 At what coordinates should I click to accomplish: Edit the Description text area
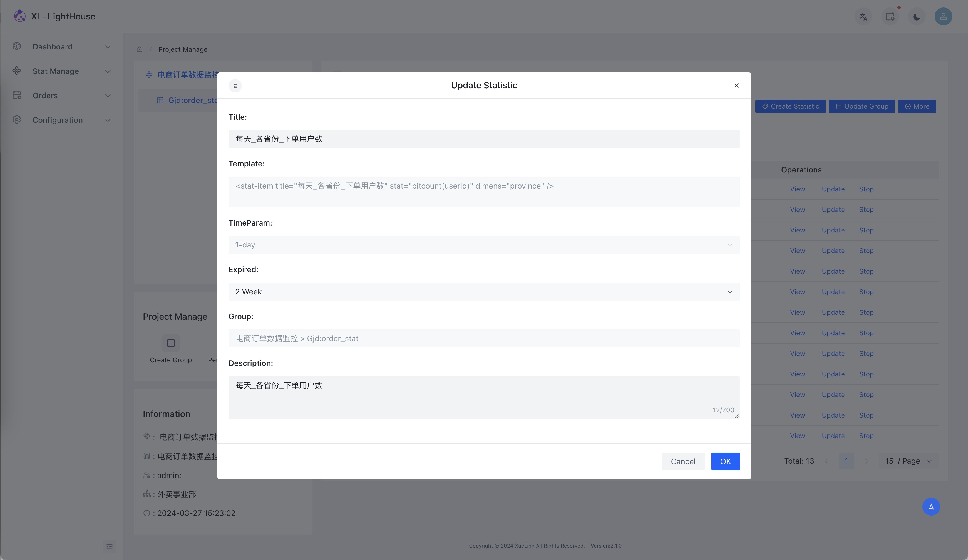point(484,397)
